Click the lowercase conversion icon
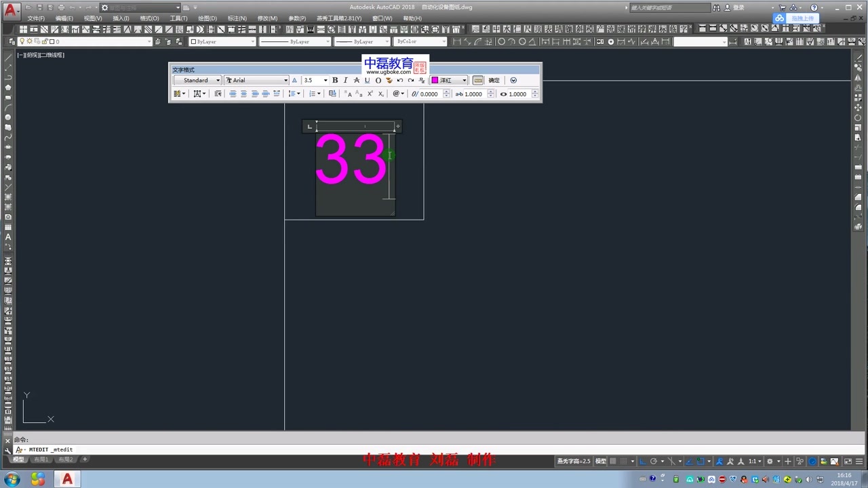 (x=359, y=94)
